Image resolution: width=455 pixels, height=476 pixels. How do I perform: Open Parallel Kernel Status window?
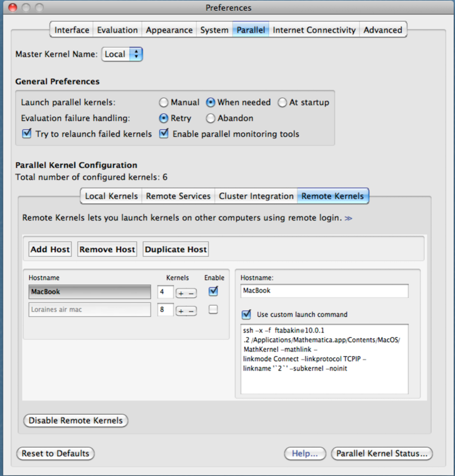(382, 454)
